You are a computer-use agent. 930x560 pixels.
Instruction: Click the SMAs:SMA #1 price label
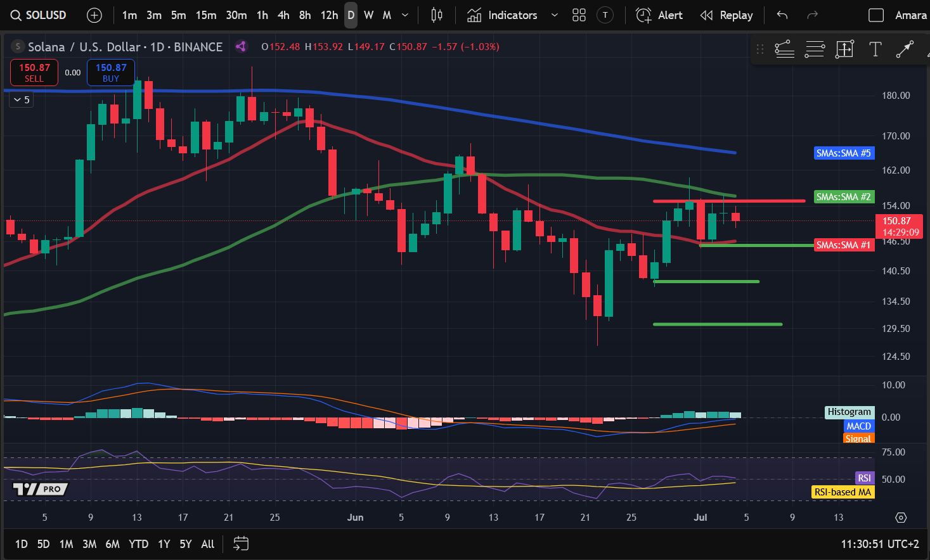(844, 245)
